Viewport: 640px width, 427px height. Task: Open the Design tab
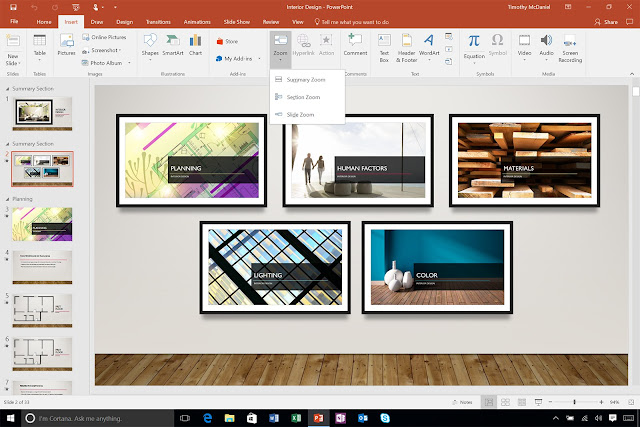[x=124, y=22]
